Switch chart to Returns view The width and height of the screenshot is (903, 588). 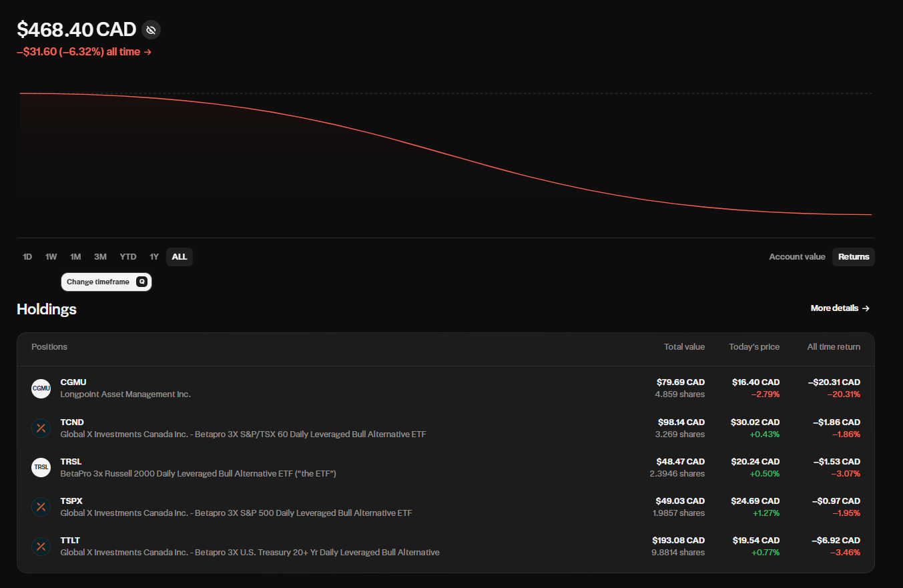854,257
